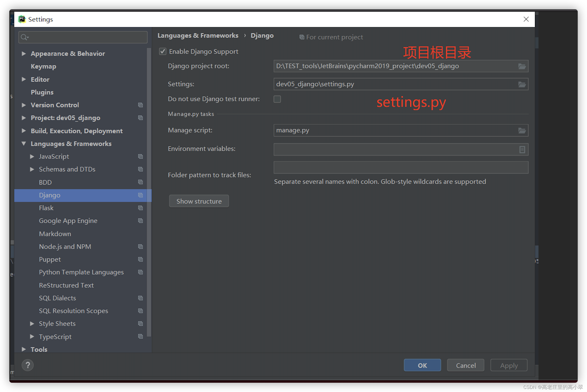The height and width of the screenshot is (392, 587).
Task: Collapse the Languages & Frameworks section
Action: coord(24,144)
